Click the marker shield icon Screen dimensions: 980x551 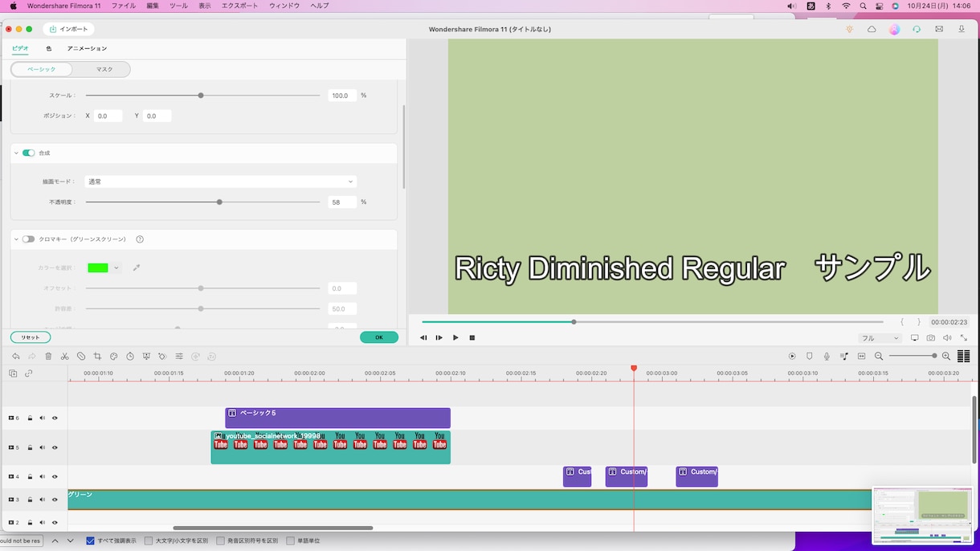click(x=810, y=357)
